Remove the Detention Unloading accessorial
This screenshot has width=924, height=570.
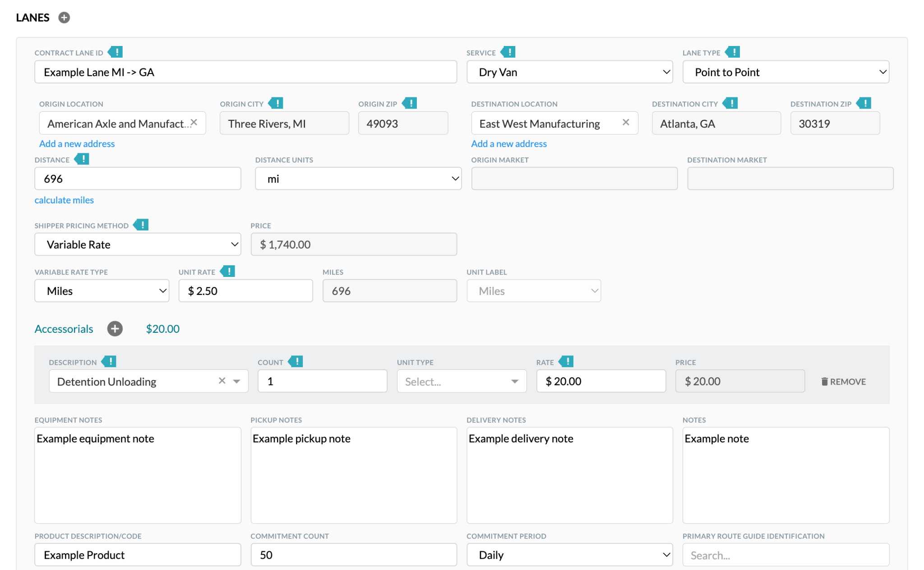point(843,382)
